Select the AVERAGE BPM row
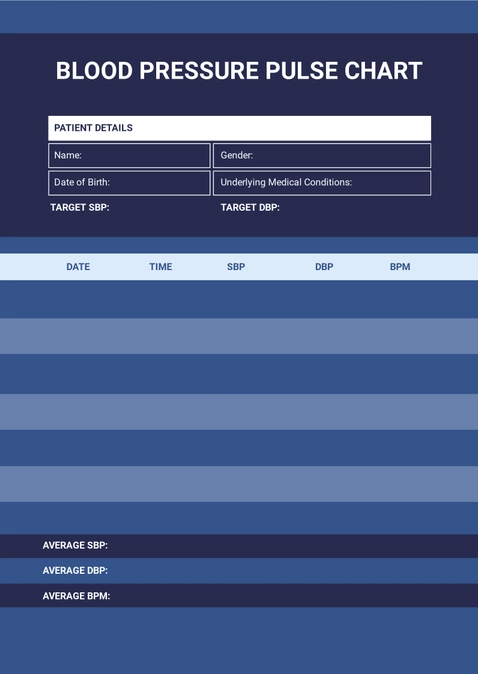The height and width of the screenshot is (674, 478). pos(239,596)
